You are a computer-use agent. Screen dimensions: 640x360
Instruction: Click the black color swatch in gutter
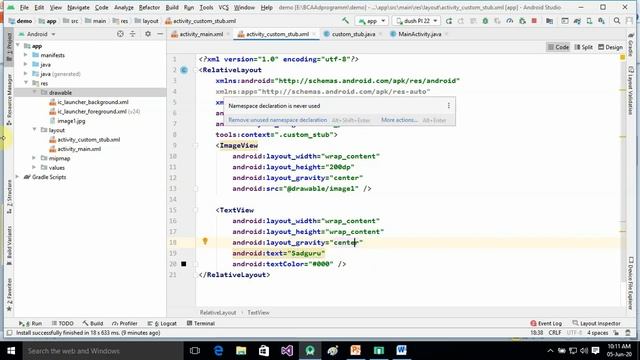pyautogui.click(x=184, y=264)
